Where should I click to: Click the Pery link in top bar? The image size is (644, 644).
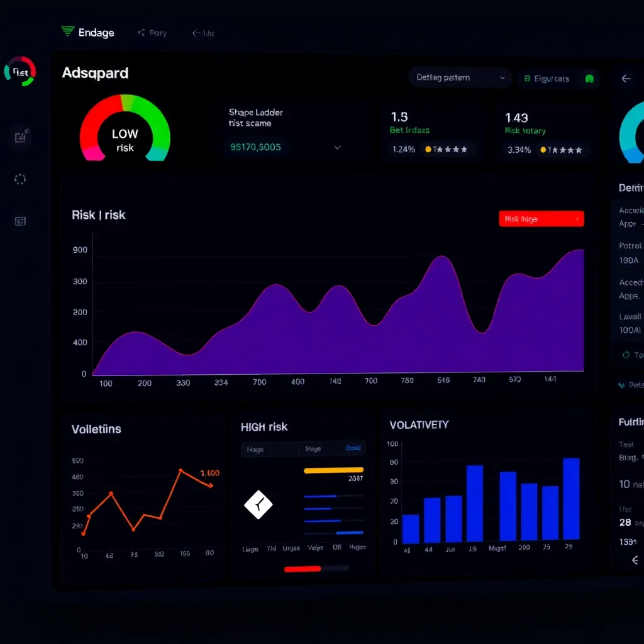(158, 33)
